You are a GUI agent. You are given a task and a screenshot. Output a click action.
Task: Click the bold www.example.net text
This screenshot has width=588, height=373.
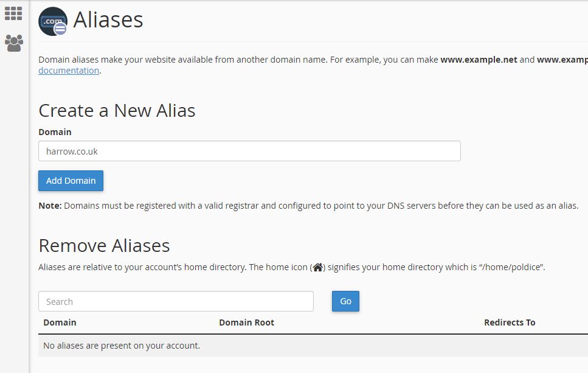pyautogui.click(x=479, y=60)
